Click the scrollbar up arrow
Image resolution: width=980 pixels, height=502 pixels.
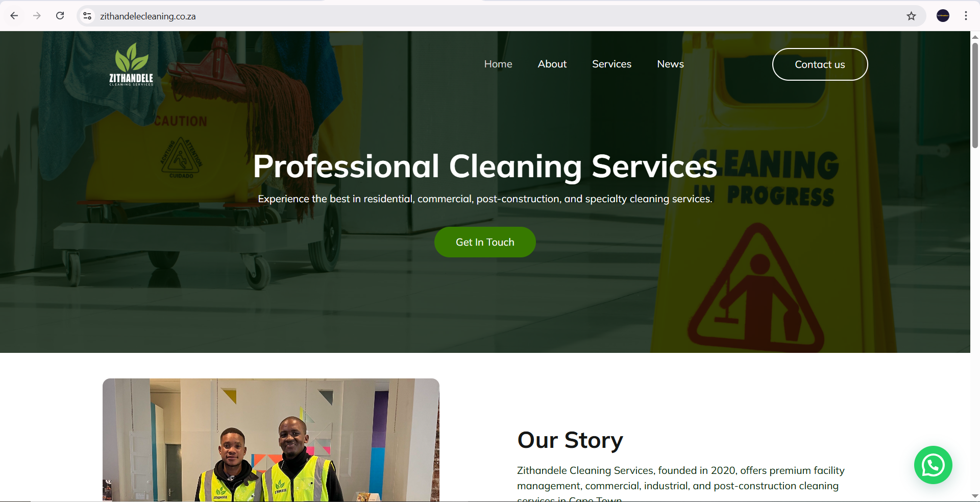tap(975, 37)
